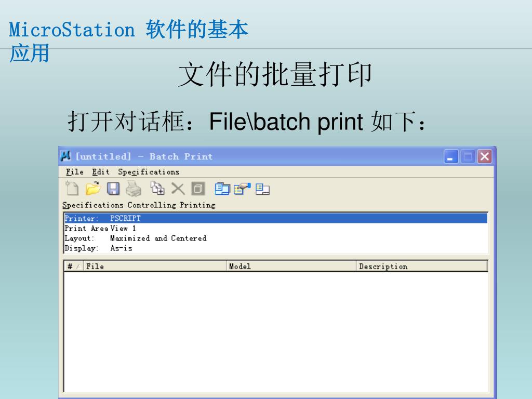Sort by the # column header
Screen dimensions: 532x399
pos(73,267)
